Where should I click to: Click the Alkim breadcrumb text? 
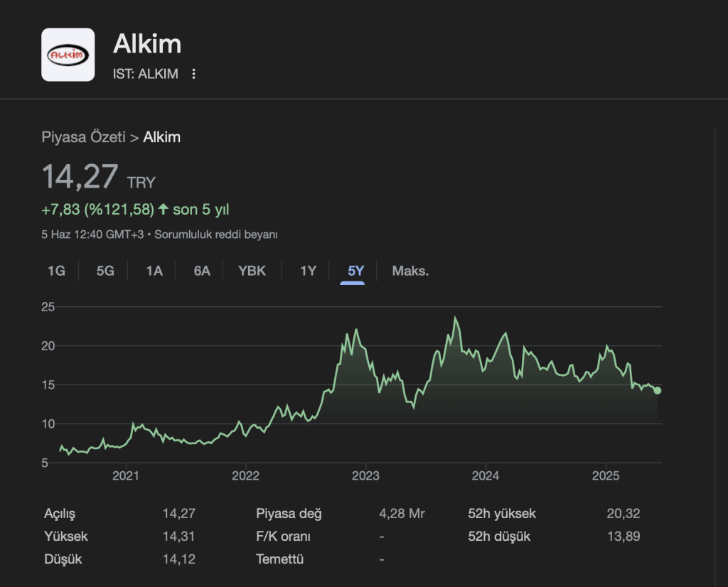(162, 137)
